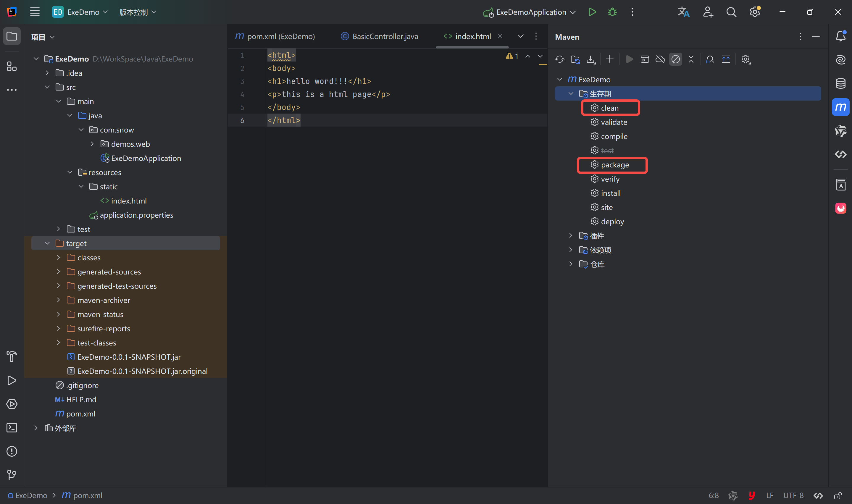This screenshot has width=852, height=504.
Task: Click the Debug bug icon
Action: pos(612,12)
